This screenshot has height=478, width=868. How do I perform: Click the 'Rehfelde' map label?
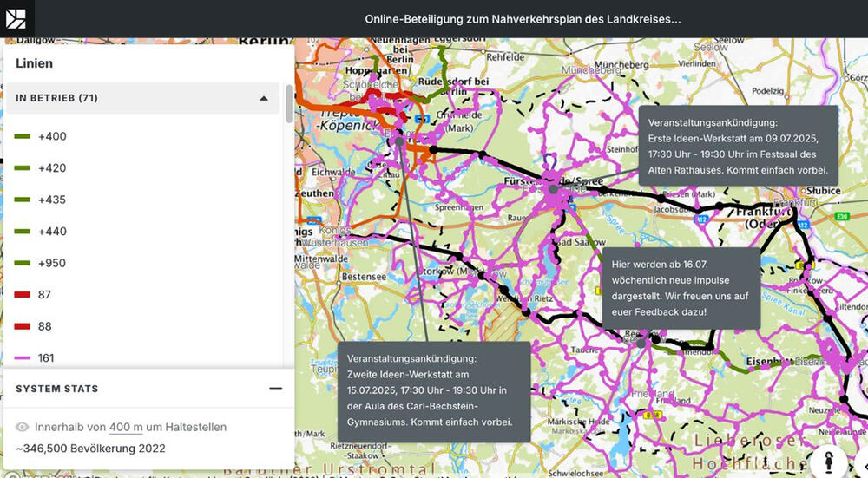[x=505, y=57]
